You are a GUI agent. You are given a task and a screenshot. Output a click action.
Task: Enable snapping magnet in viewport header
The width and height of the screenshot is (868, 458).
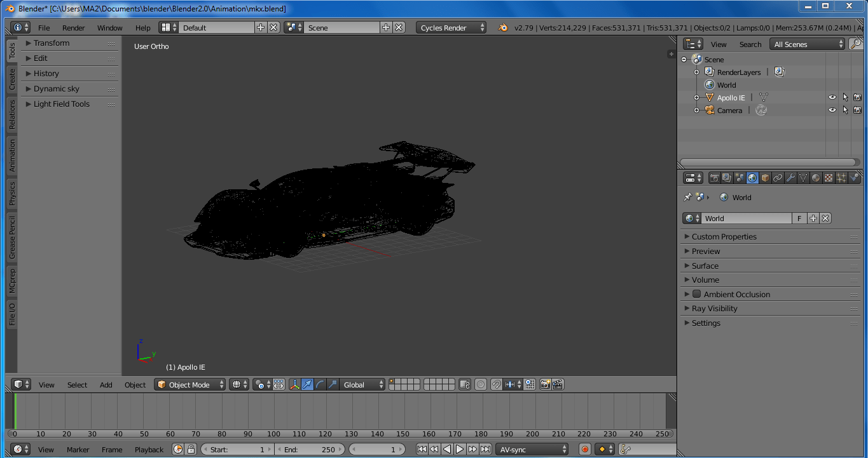pyautogui.click(x=496, y=384)
